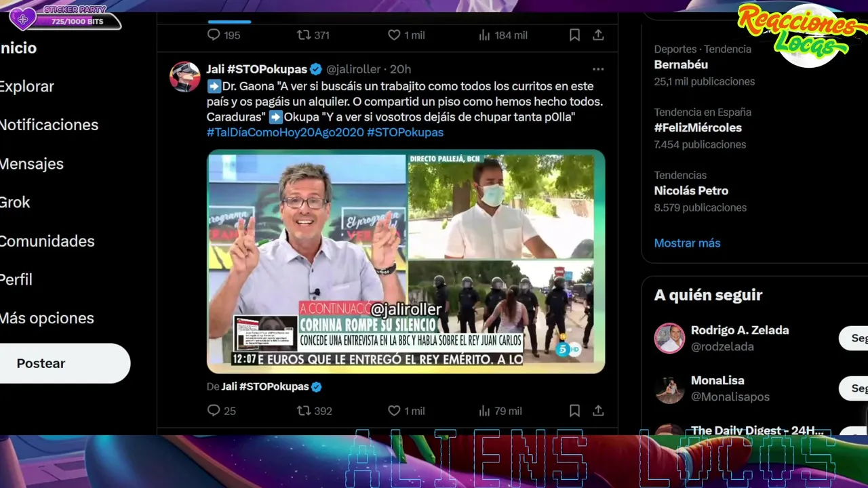Open the @rodzelada handle
Image resolution: width=868 pixels, height=488 pixels.
[x=722, y=347]
